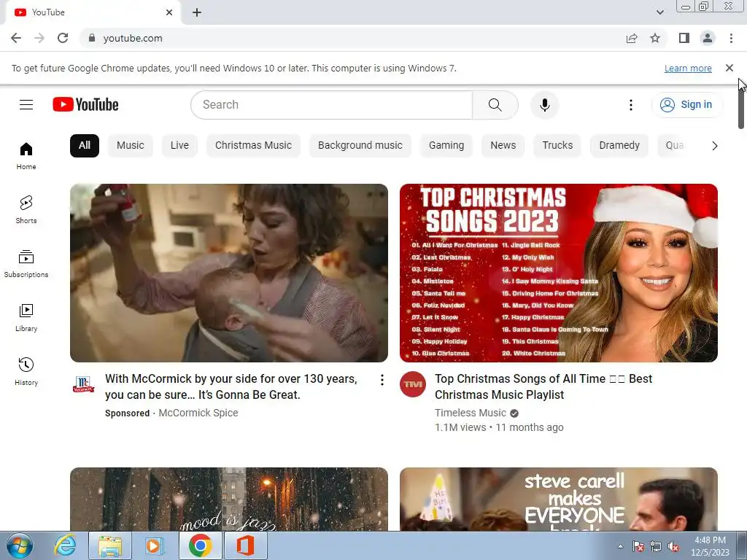This screenshot has width=747, height=560.
Task: Click the Learn more link
Action: coord(688,68)
